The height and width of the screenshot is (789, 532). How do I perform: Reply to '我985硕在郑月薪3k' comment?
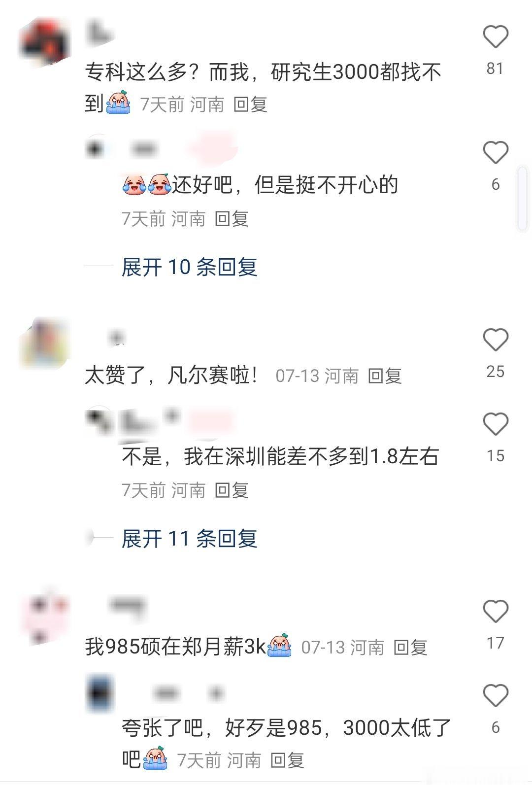[x=410, y=648]
